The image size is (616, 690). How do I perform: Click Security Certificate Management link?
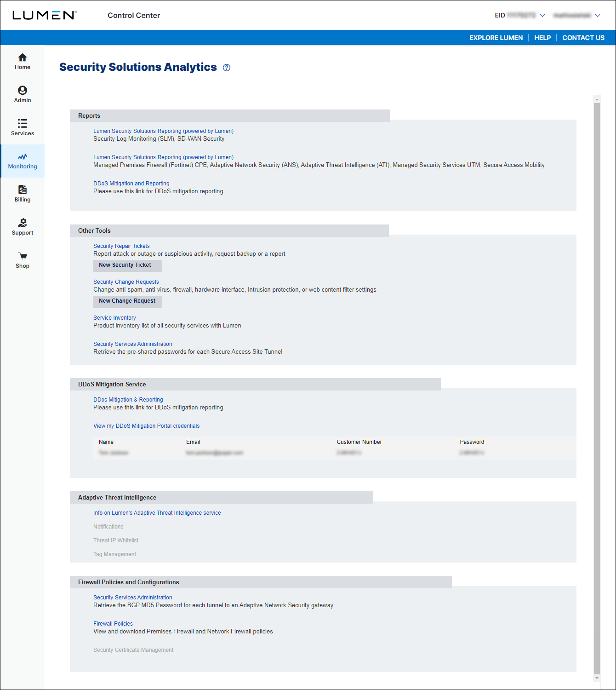[x=133, y=650]
